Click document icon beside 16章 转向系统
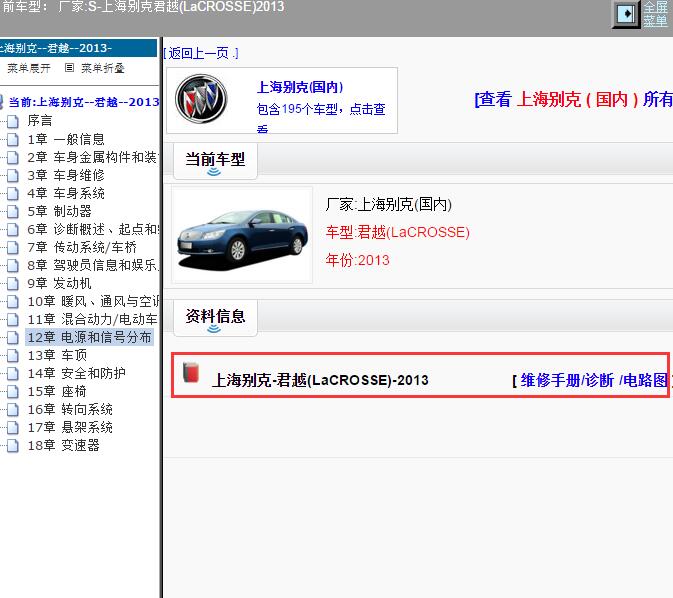Viewport: 673px width, 598px height. 13,410
